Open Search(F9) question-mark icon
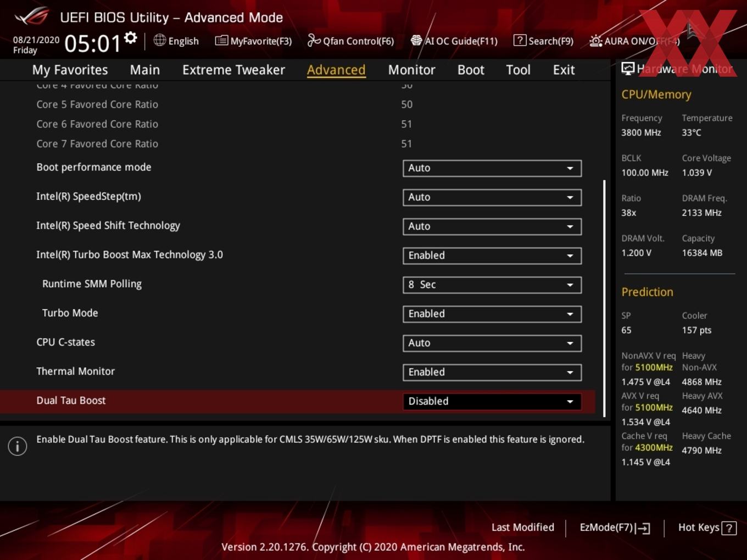747x560 pixels. click(520, 40)
